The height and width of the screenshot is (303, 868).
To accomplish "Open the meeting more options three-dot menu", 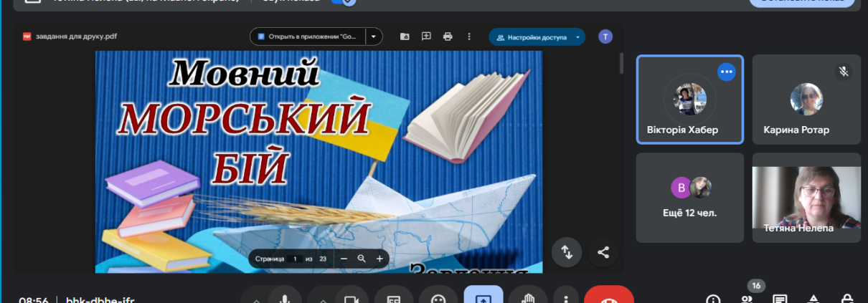I will pos(567,299).
